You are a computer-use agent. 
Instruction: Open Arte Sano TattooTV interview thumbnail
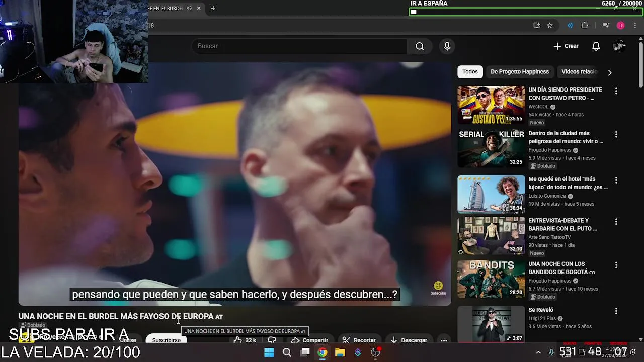click(491, 236)
